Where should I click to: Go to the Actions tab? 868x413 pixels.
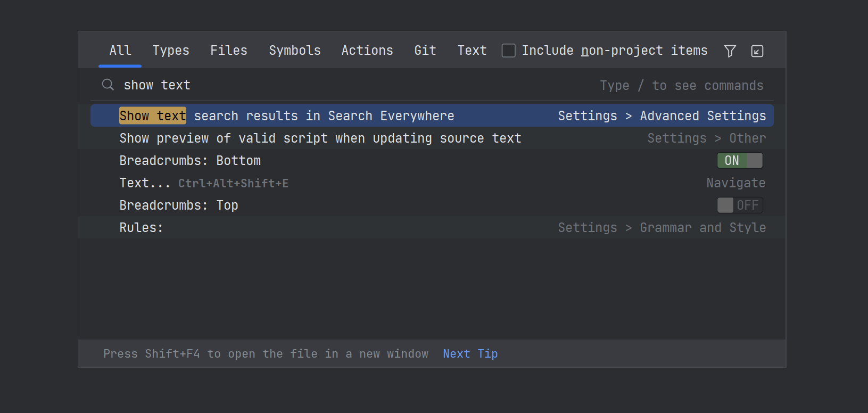(x=367, y=51)
